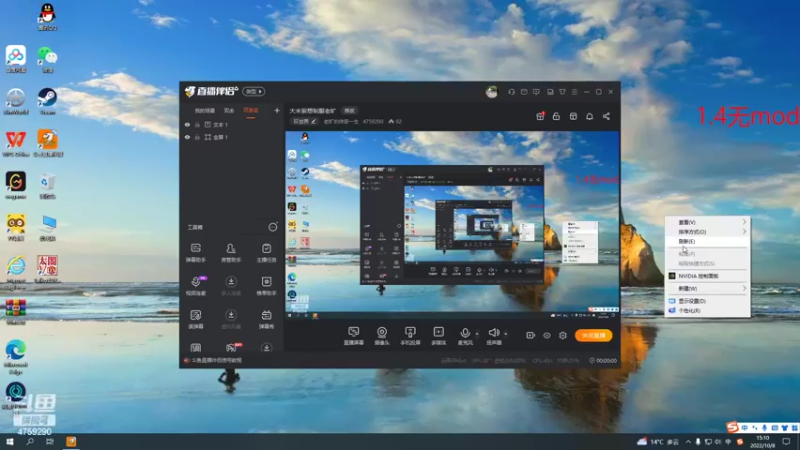
Task: Add 摄像头 camera source
Action: click(382, 336)
